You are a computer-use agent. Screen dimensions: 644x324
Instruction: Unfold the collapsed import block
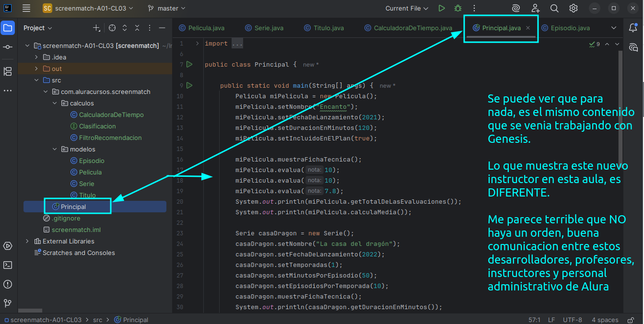click(x=197, y=43)
